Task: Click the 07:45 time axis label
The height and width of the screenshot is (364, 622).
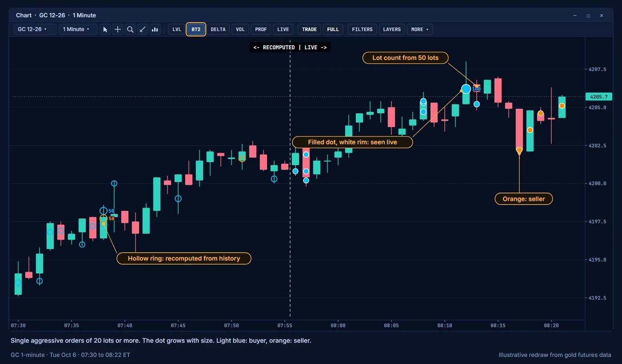Action: [x=178, y=325]
